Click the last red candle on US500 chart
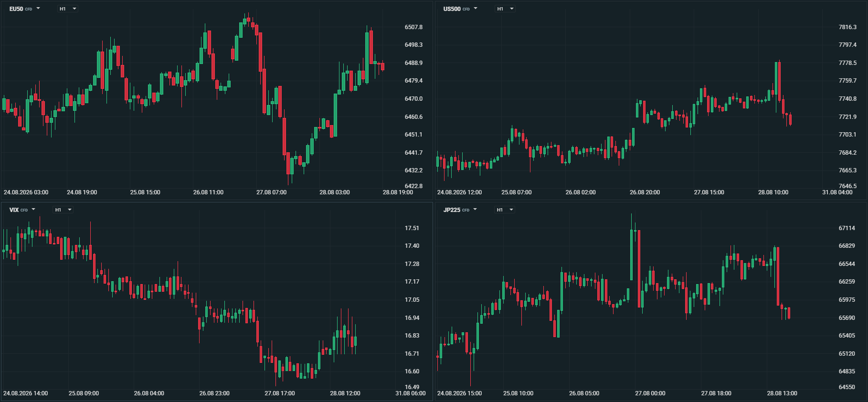Image resolution: width=868 pixels, height=402 pixels. pos(791,119)
